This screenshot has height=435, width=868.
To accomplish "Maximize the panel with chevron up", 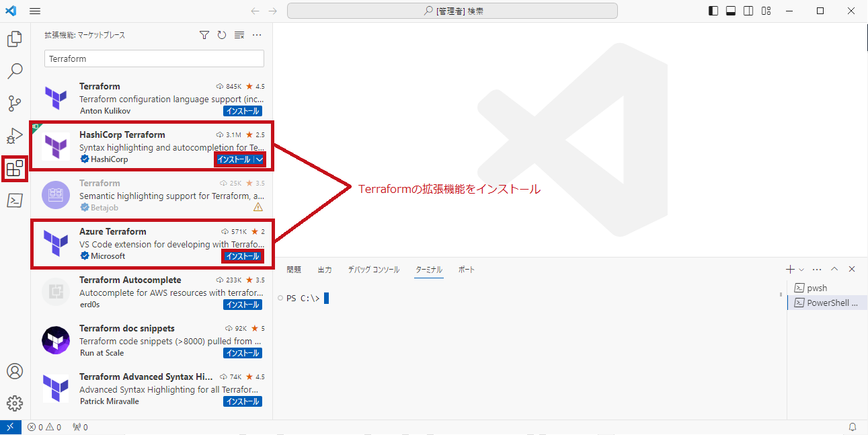I will coord(834,269).
